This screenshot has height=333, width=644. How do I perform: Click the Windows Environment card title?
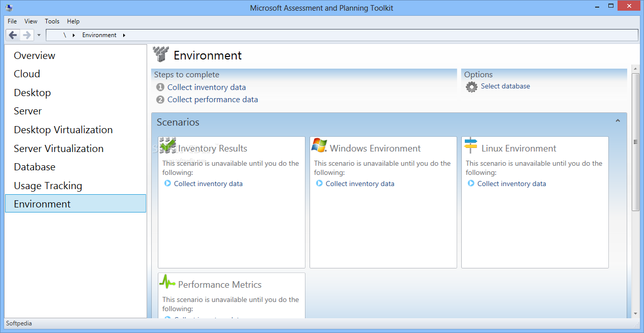(375, 148)
